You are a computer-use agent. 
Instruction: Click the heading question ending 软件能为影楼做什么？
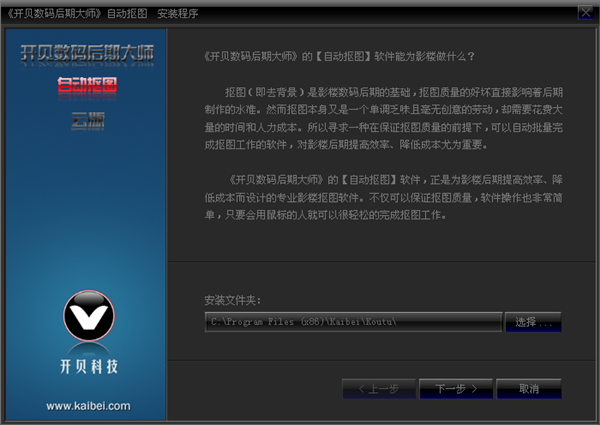click(x=339, y=57)
